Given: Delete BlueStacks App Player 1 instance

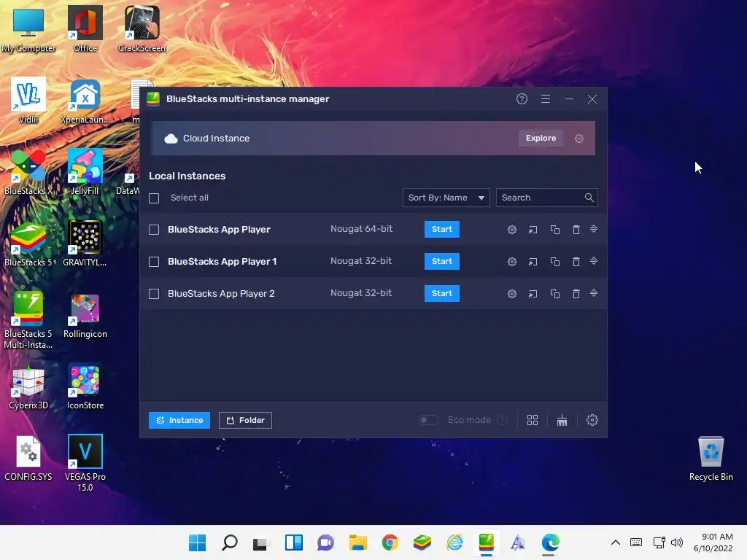Looking at the screenshot, I should 576,262.
